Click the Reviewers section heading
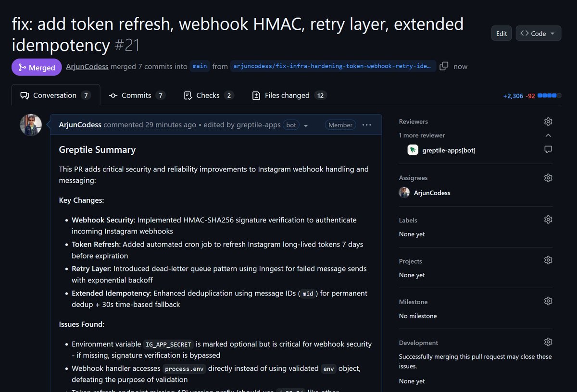 click(x=414, y=122)
